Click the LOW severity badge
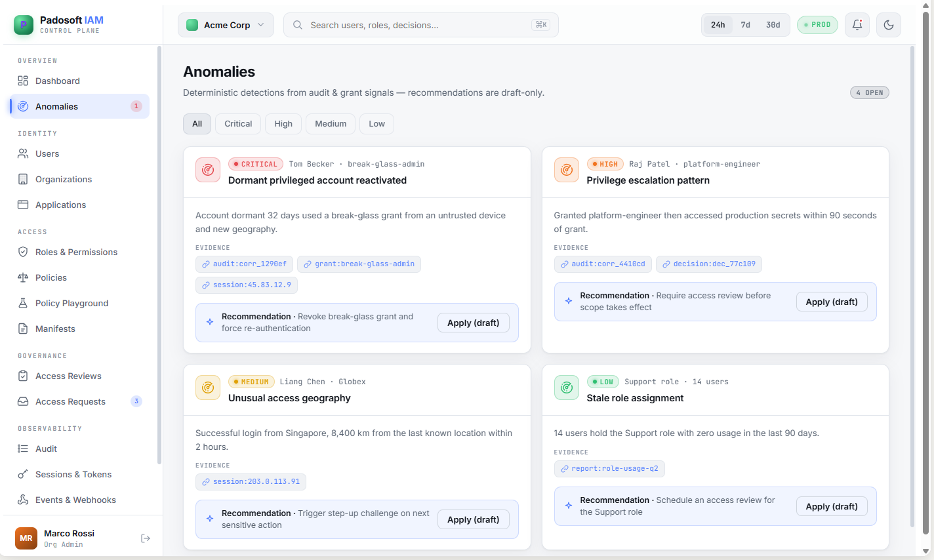 pos(603,382)
